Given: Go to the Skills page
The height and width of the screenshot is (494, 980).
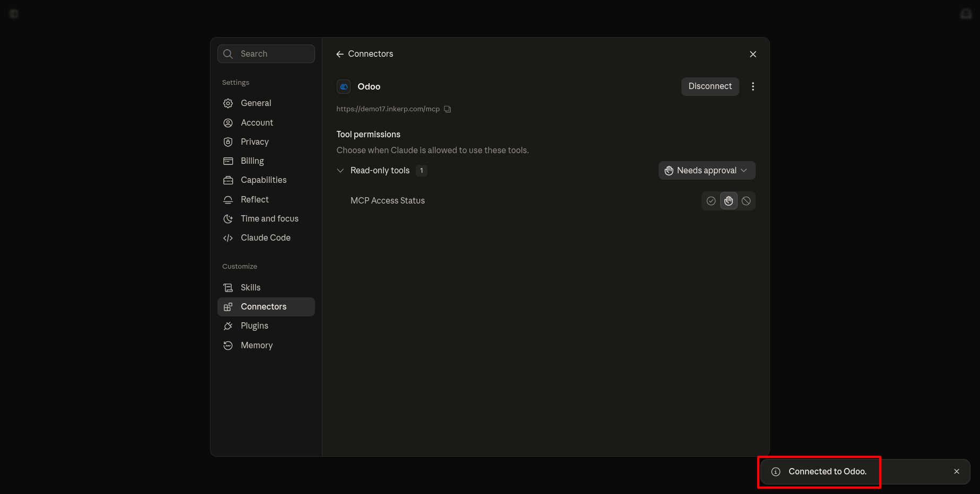Looking at the screenshot, I should (x=266, y=288).
